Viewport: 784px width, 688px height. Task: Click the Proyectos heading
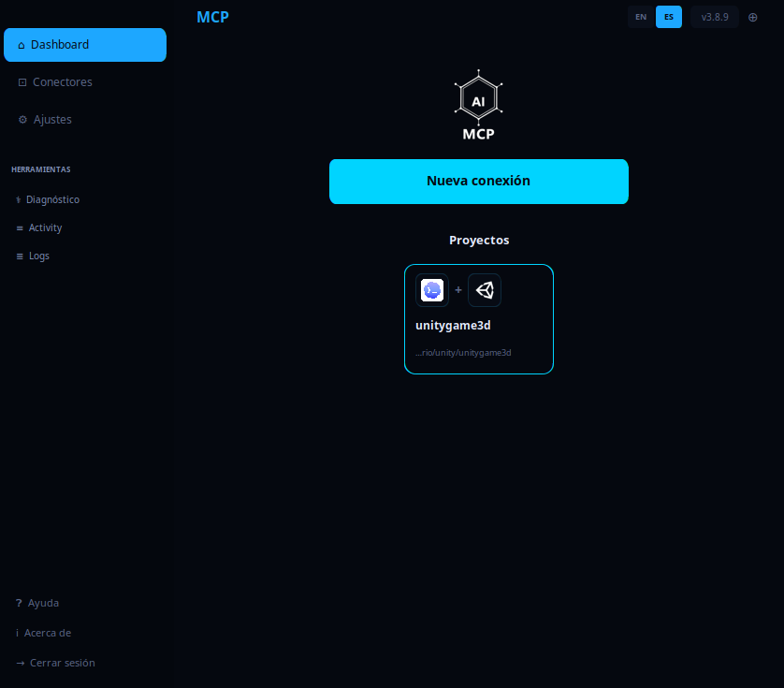pos(479,241)
